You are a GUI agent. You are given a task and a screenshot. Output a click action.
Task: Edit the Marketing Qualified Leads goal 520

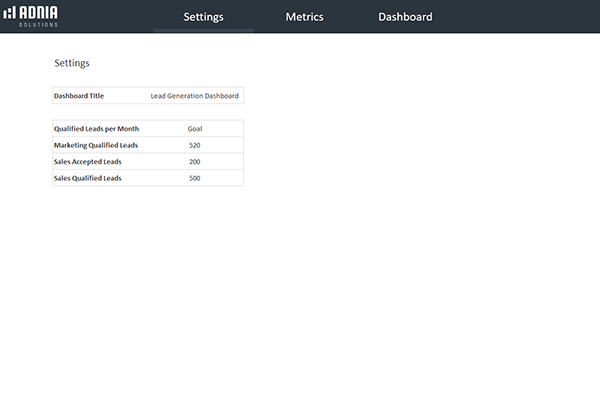coord(194,145)
